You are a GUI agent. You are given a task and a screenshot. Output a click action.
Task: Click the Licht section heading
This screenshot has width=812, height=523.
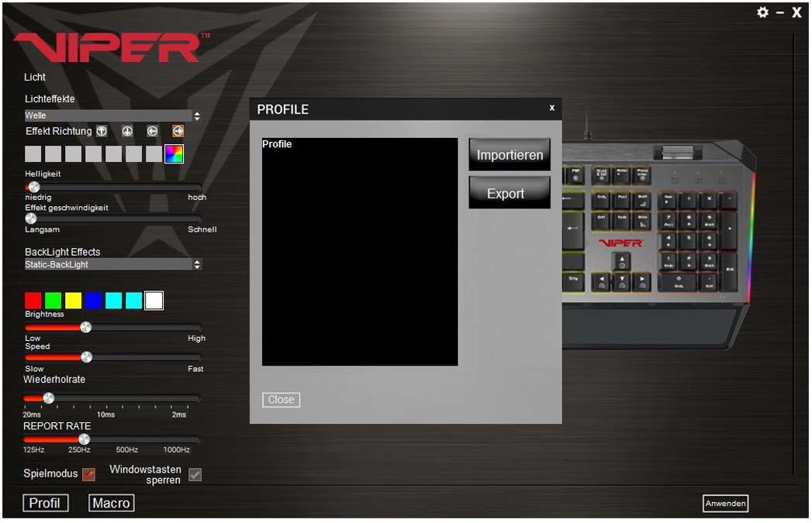click(x=35, y=77)
